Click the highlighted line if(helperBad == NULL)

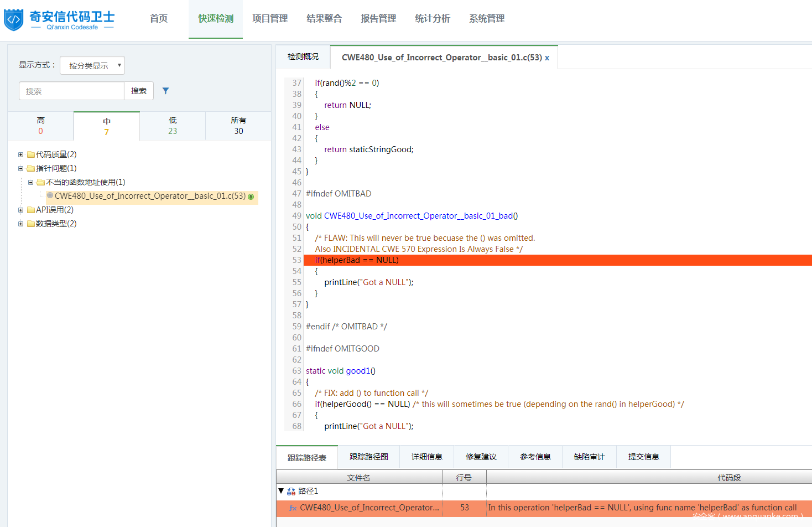pyautogui.click(x=558, y=260)
